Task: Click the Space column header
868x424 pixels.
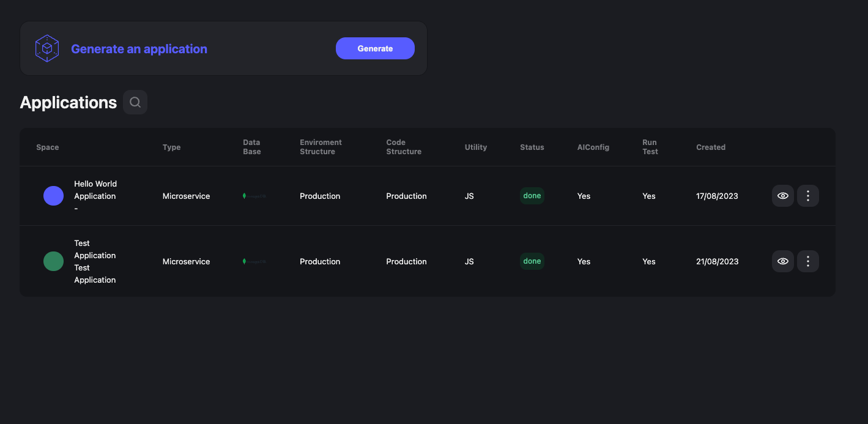Action: (48, 147)
